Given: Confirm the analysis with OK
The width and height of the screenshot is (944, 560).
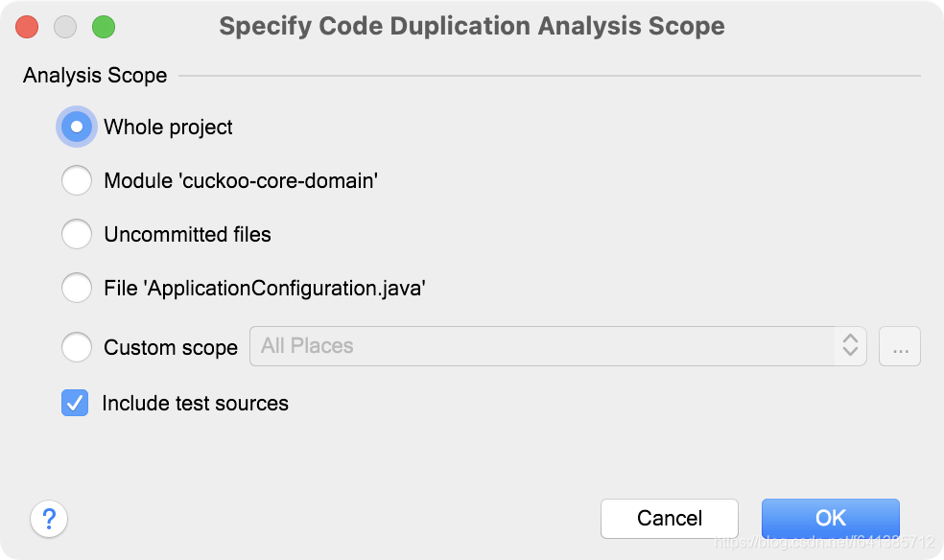Looking at the screenshot, I should [830, 519].
